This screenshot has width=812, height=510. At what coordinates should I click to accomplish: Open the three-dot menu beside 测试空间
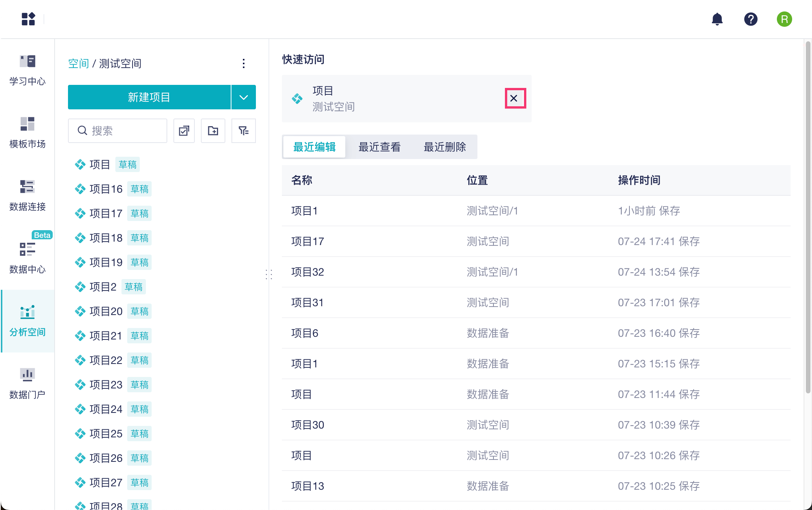click(x=244, y=63)
